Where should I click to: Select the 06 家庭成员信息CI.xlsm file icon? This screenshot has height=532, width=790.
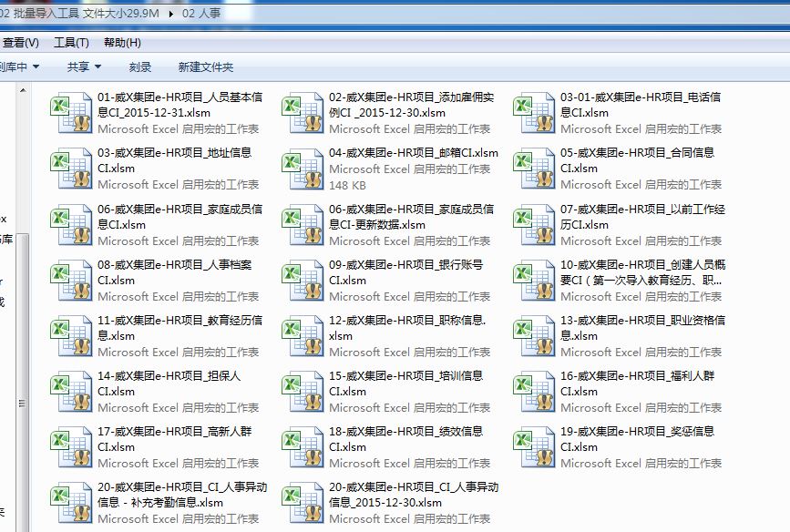click(71, 225)
